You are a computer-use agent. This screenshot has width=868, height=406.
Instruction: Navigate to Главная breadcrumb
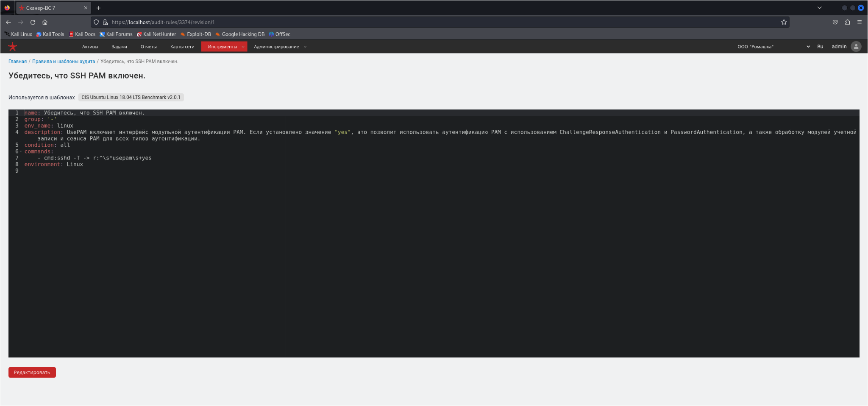(x=17, y=62)
